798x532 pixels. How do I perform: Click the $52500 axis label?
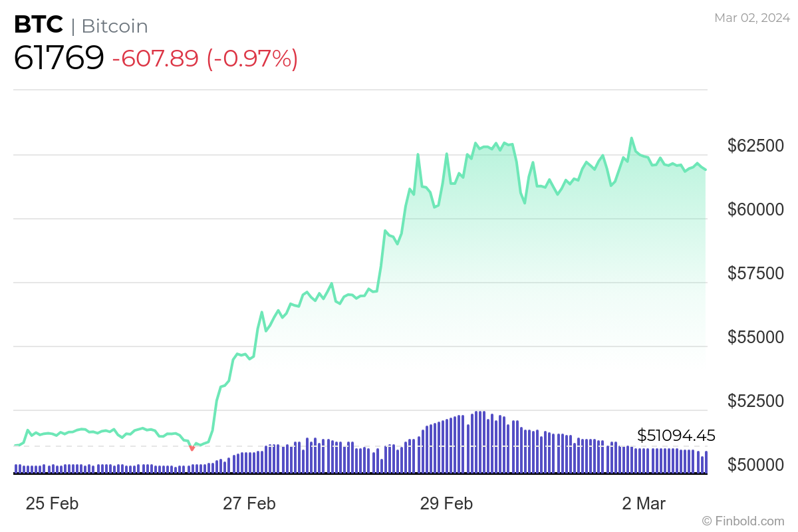(x=755, y=400)
